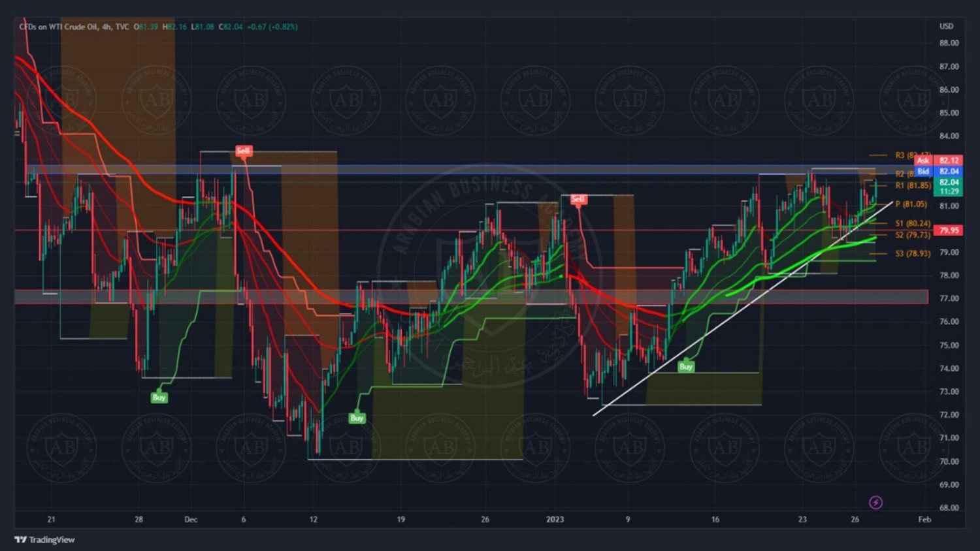This screenshot has height=551, width=980.
Task: Click the S1 (80.24) pivot label
Action: pyautogui.click(x=913, y=223)
